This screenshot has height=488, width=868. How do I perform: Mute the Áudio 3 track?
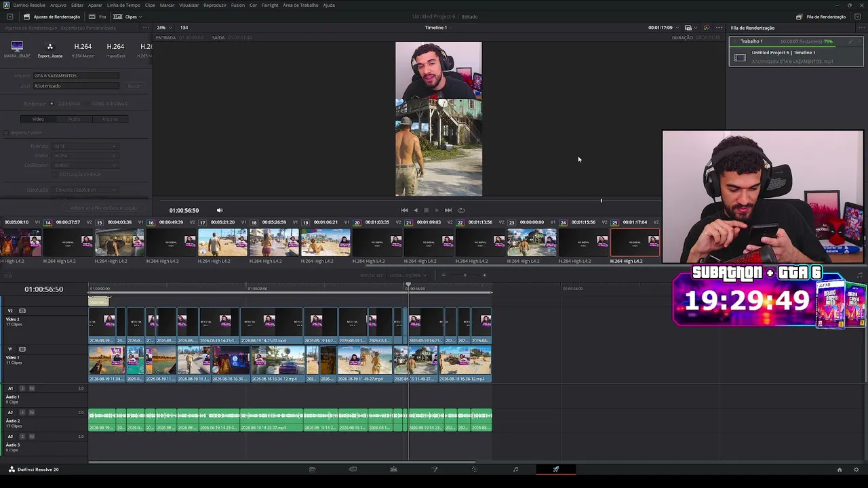pyautogui.click(x=31, y=436)
